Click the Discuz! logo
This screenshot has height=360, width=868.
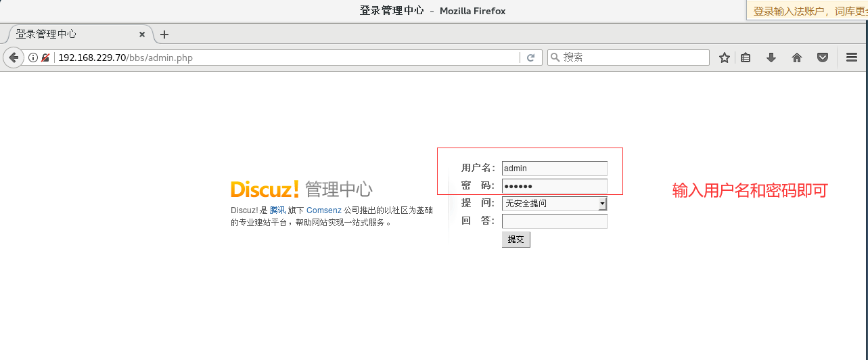(x=265, y=189)
